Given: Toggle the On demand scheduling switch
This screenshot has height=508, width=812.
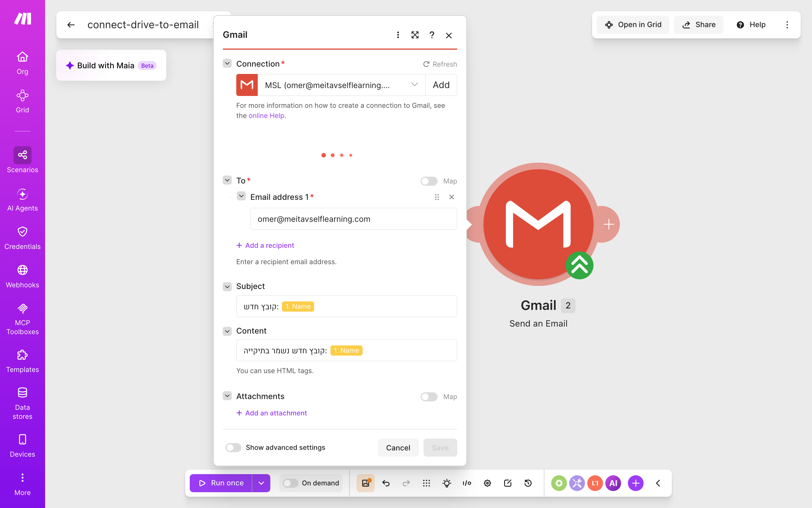Looking at the screenshot, I should pos(291,483).
